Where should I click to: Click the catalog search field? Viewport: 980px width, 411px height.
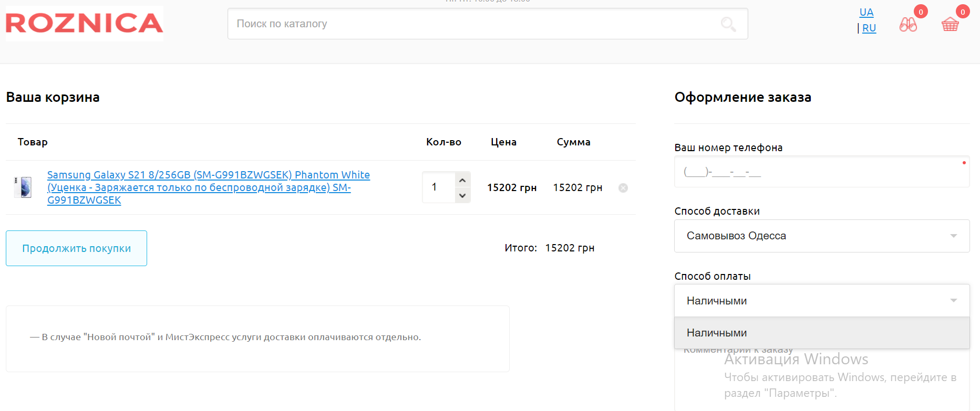pos(473,24)
